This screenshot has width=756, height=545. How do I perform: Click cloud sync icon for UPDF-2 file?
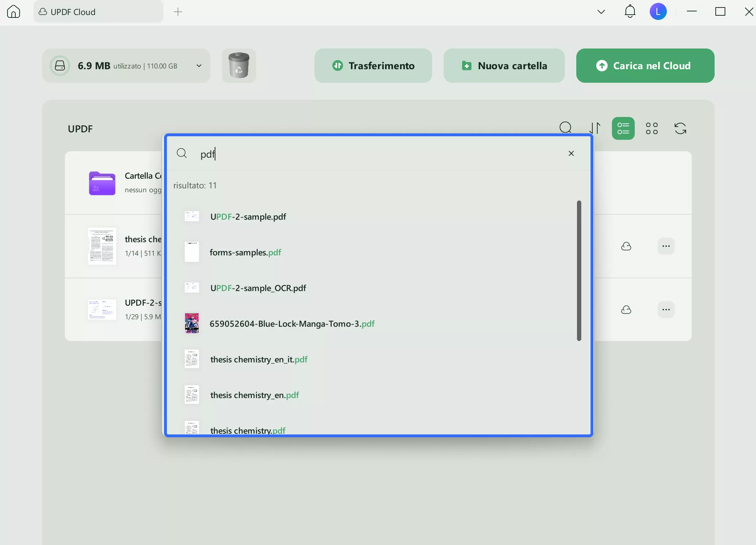point(626,310)
